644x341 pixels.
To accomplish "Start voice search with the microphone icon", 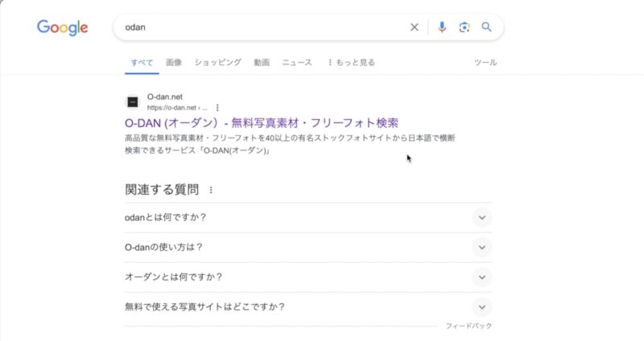I will point(442,27).
